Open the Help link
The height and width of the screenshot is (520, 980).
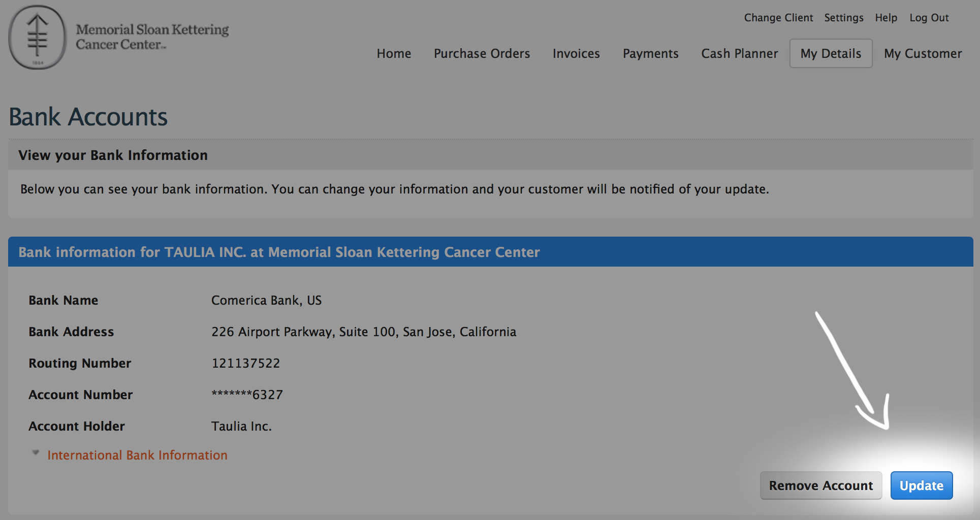886,18
